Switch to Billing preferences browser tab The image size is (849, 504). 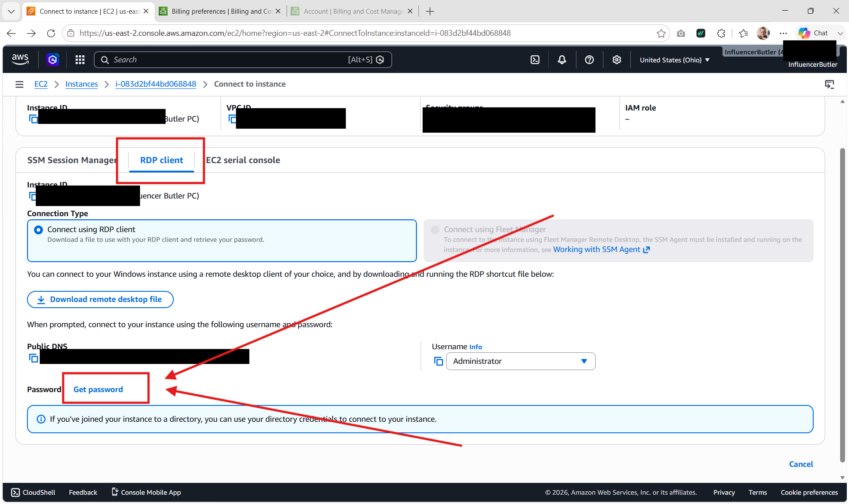pyautogui.click(x=220, y=11)
